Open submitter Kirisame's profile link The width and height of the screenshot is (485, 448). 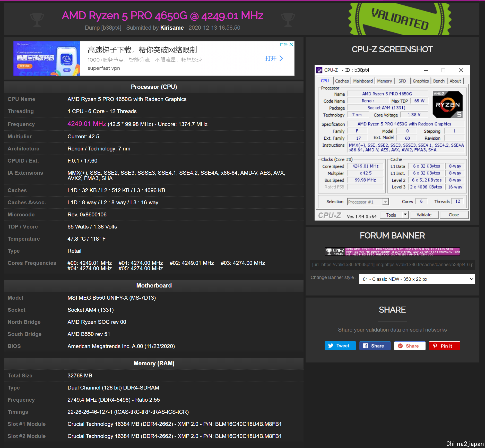point(172,28)
